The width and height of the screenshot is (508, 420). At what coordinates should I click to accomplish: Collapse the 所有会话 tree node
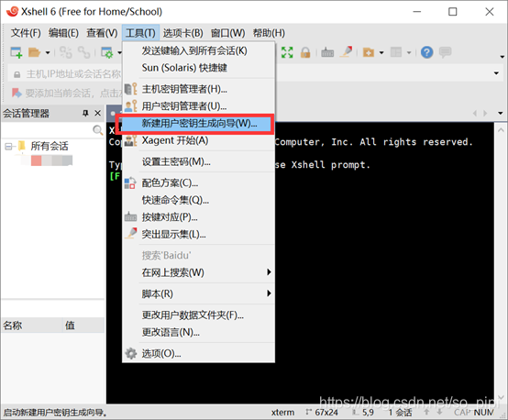(x=8, y=147)
